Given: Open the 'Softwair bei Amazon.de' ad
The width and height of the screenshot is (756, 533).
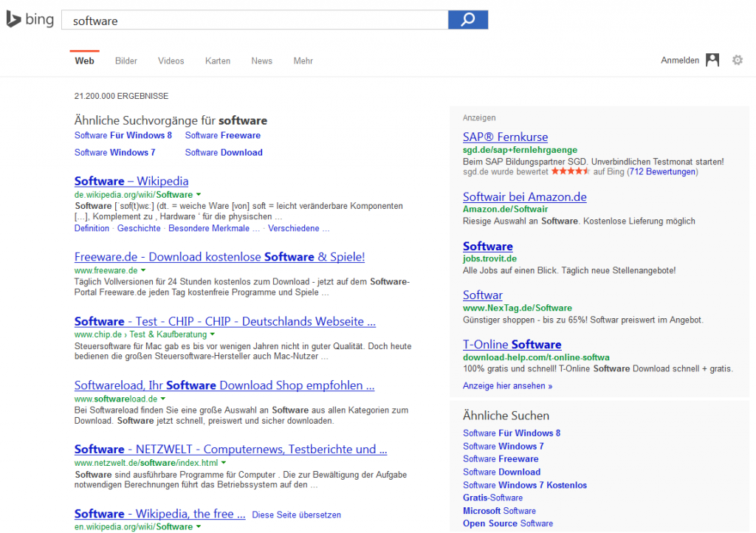Looking at the screenshot, I should click(525, 196).
